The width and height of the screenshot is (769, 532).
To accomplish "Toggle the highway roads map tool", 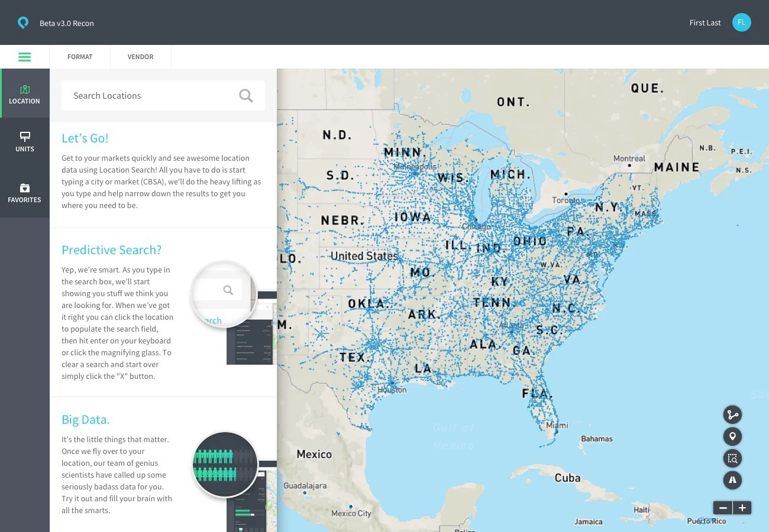I will click(732, 480).
